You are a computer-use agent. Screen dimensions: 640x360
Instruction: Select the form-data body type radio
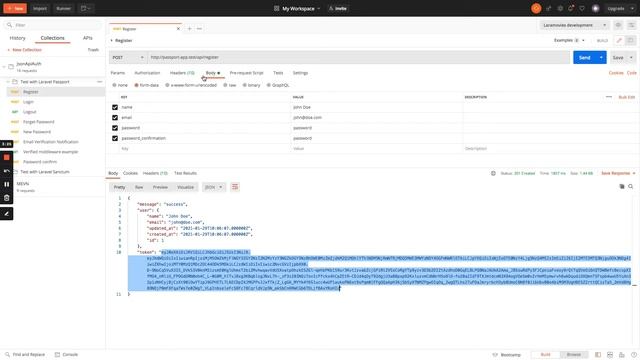click(136, 85)
